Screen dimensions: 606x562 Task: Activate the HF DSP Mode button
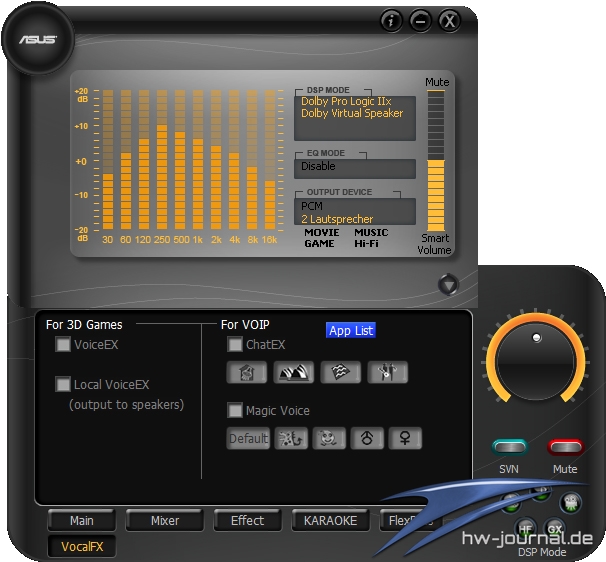click(x=525, y=528)
